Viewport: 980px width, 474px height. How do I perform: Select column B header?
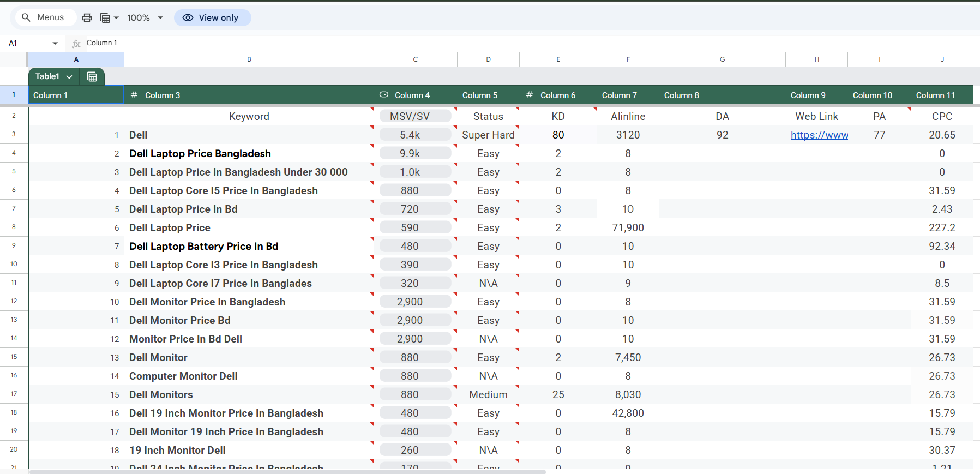249,59
